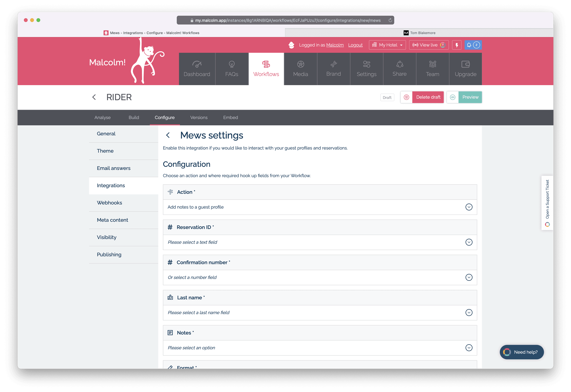Open the Need help? chat widget
This screenshot has height=392, width=571.
(521, 352)
